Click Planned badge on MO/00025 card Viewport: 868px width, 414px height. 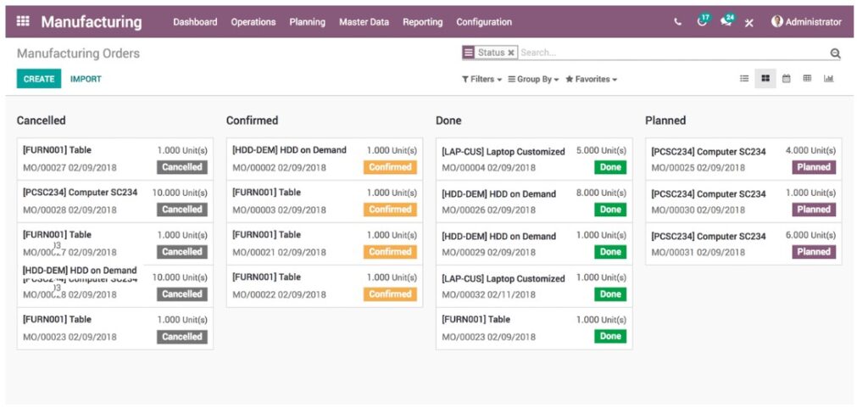(814, 167)
